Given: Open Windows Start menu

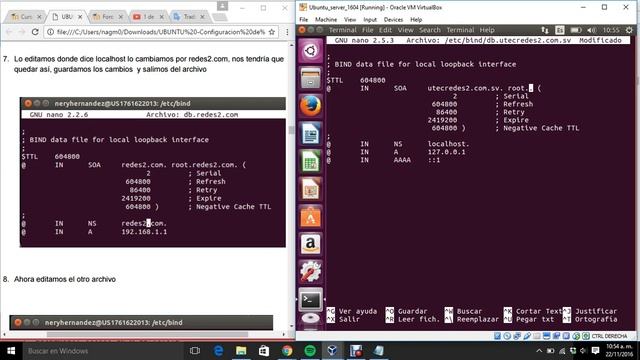Looking at the screenshot, I should [x=11, y=351].
